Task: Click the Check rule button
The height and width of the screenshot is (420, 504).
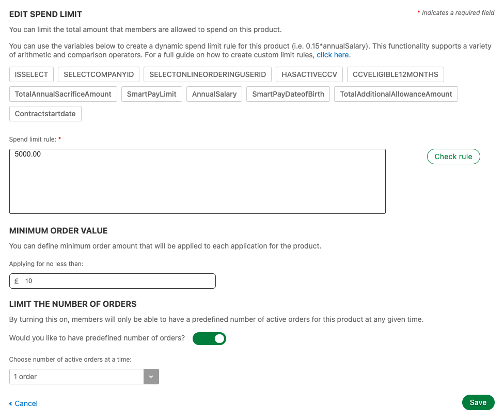Action: pyautogui.click(x=453, y=157)
